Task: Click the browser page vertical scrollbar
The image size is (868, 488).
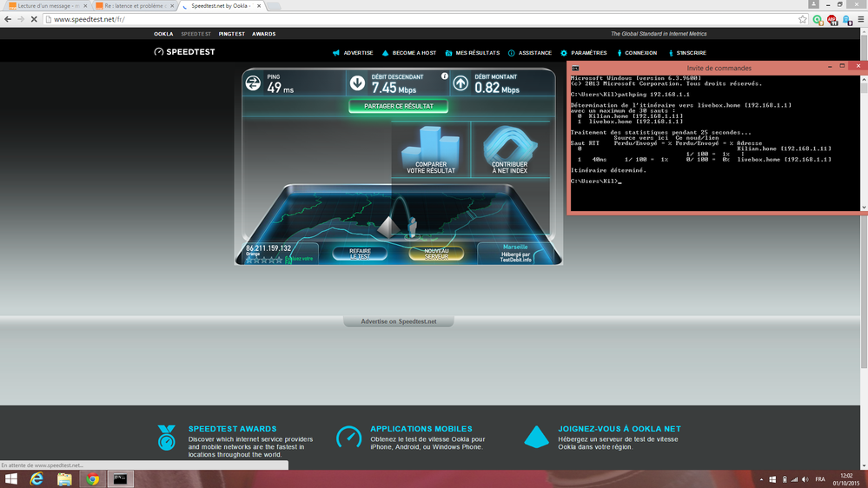Action: tap(864, 249)
